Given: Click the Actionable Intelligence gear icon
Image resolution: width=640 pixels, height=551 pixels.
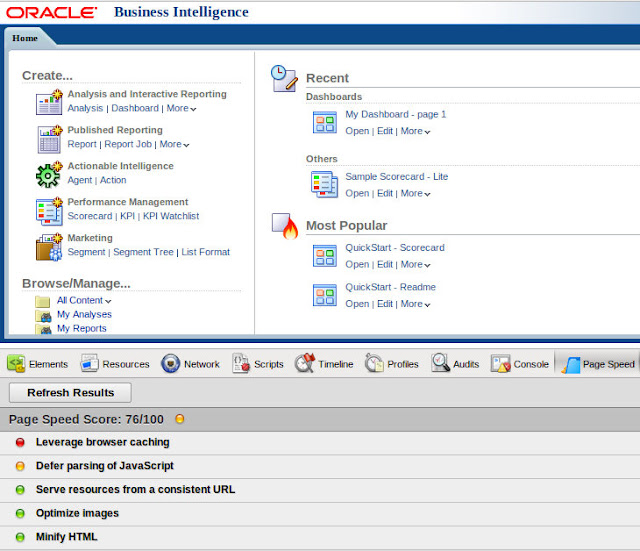Looking at the screenshot, I should click(49, 174).
